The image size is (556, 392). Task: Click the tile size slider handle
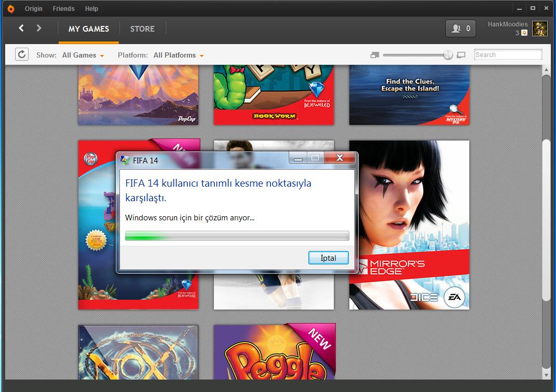click(x=448, y=55)
